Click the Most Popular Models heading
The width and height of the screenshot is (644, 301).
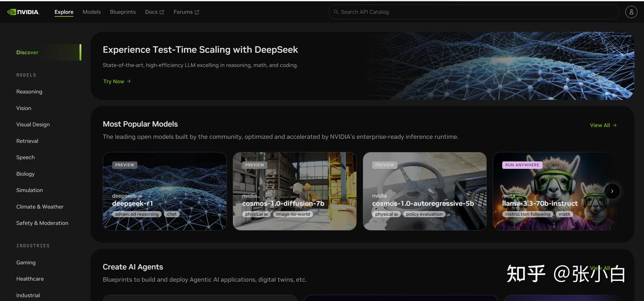[x=140, y=124]
